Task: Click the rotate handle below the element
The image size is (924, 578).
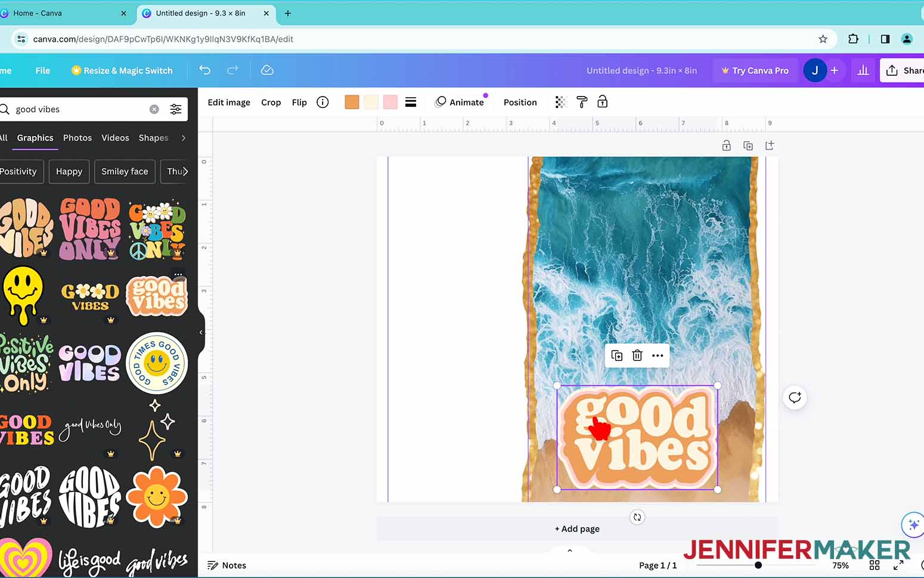Action: point(637,517)
